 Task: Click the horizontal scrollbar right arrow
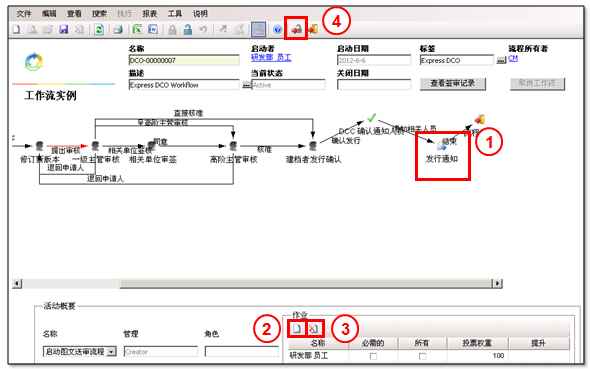497,283
